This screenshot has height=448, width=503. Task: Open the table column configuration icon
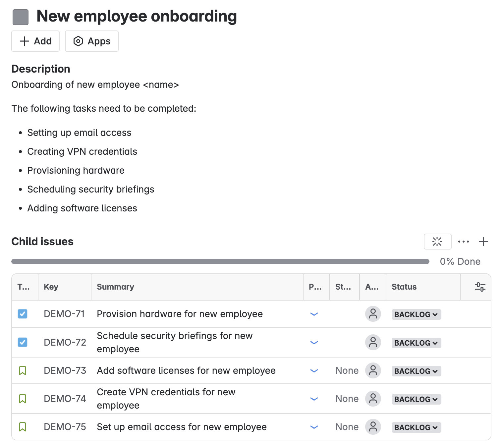480,287
